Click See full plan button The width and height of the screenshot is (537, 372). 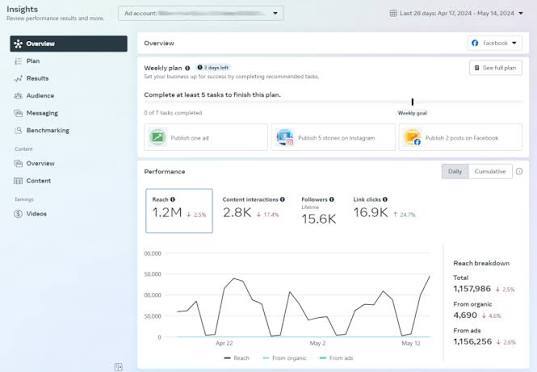[x=496, y=68]
